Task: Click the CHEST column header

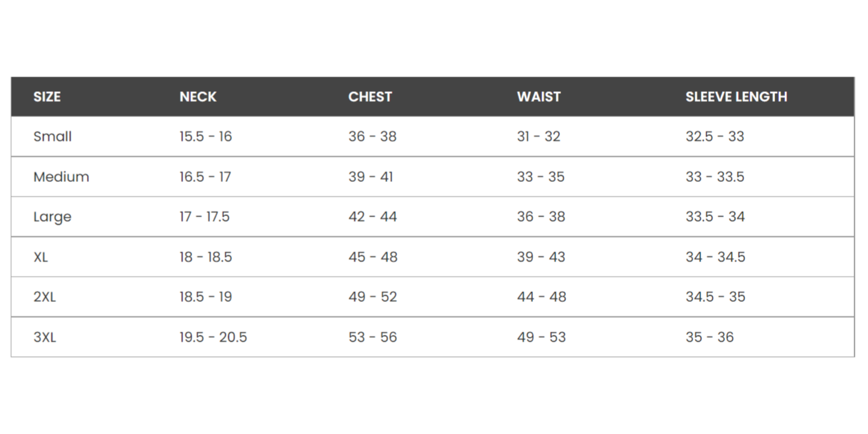Action: tap(370, 97)
